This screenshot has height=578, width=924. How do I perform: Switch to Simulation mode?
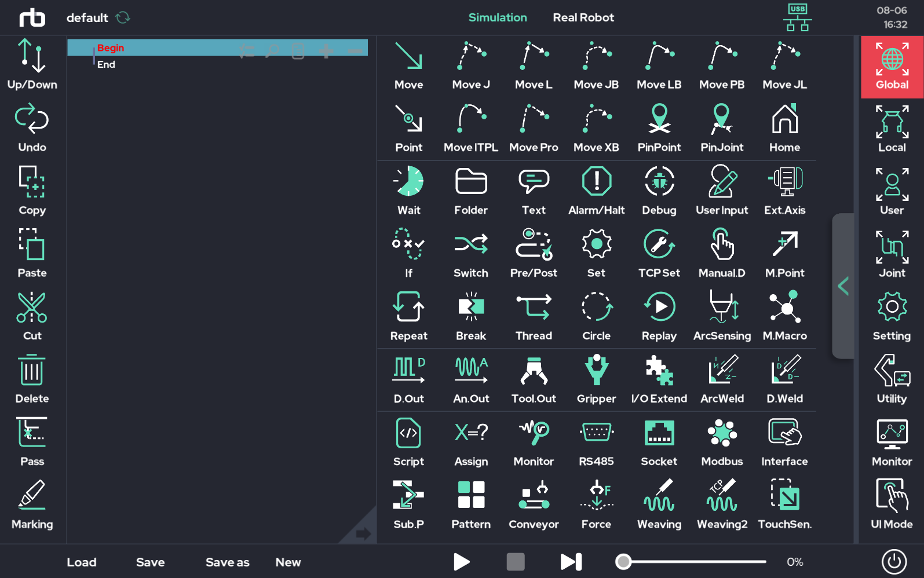coord(498,17)
